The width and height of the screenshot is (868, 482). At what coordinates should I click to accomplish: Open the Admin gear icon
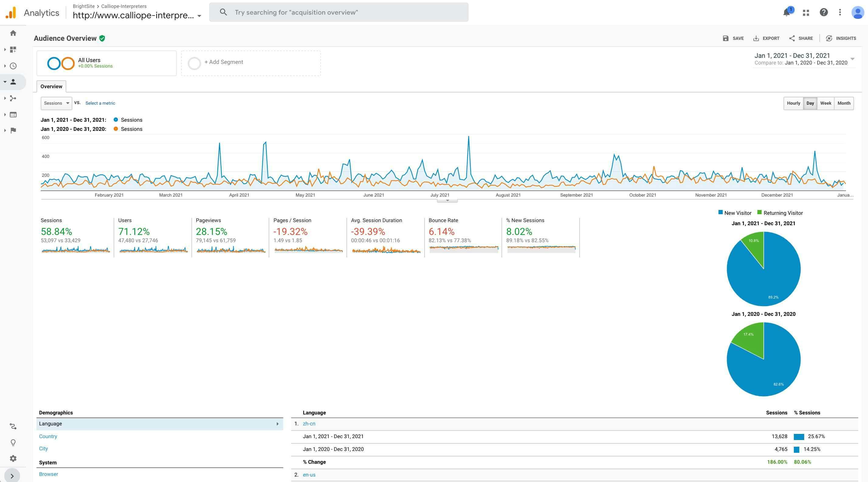(13, 458)
